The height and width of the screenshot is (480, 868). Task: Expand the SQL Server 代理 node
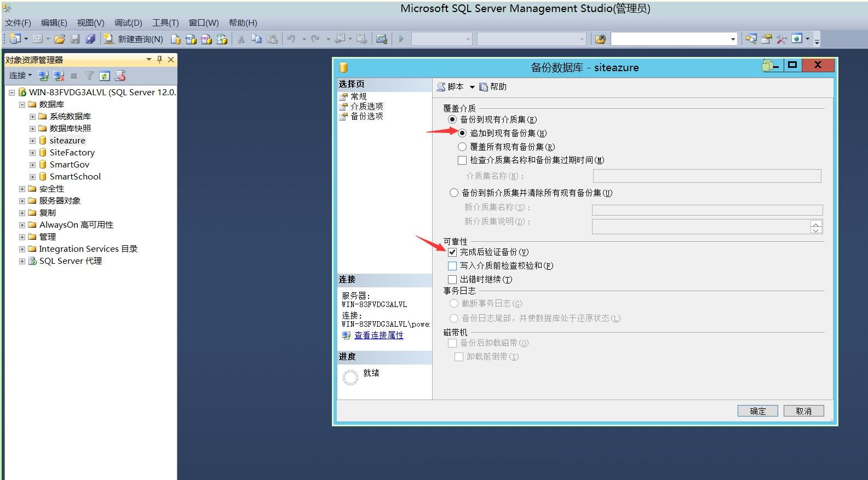click(x=22, y=261)
